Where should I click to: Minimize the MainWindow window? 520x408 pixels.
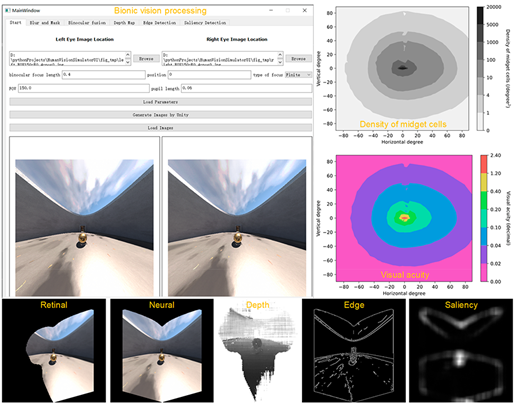(x=271, y=10)
